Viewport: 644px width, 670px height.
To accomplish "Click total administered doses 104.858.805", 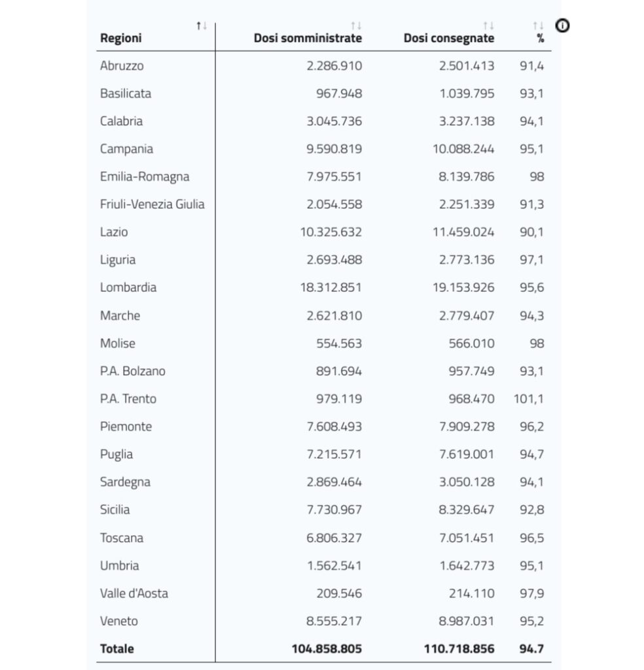I will tap(327, 648).
